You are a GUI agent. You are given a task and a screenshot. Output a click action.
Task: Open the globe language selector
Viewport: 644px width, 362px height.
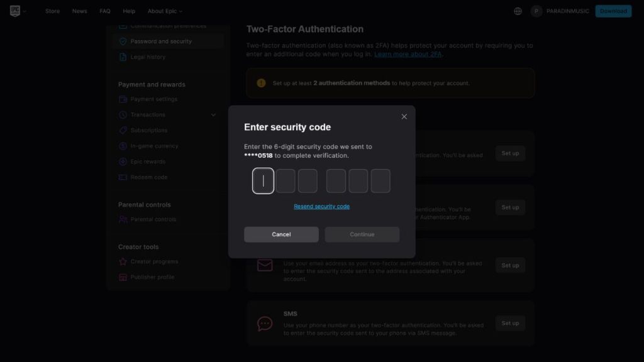(x=518, y=11)
